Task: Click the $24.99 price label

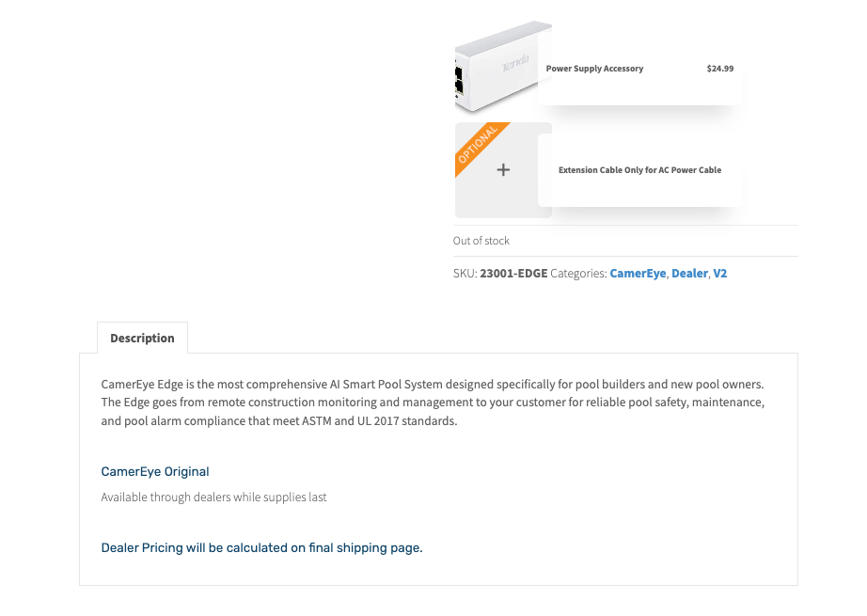Action: (x=719, y=69)
